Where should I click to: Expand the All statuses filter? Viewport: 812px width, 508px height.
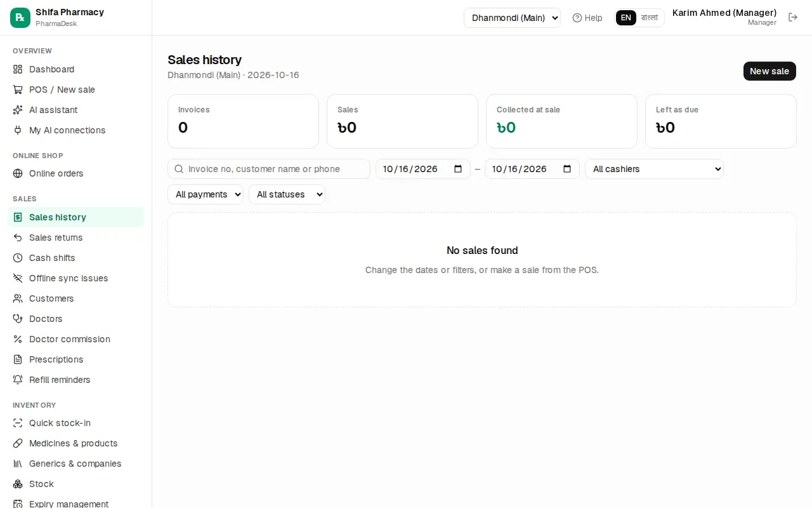pos(287,194)
